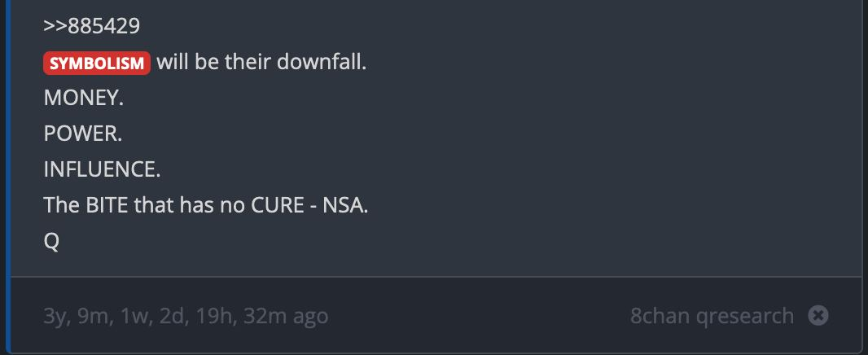This screenshot has width=868, height=355.
Task: Click the line starting 'The BITE that'
Action: (x=206, y=206)
